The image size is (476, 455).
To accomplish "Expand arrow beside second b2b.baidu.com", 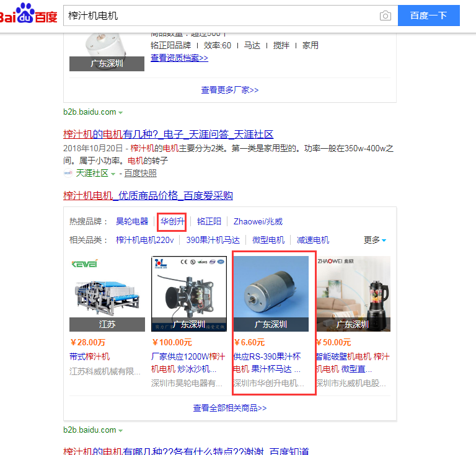I will click(120, 431).
